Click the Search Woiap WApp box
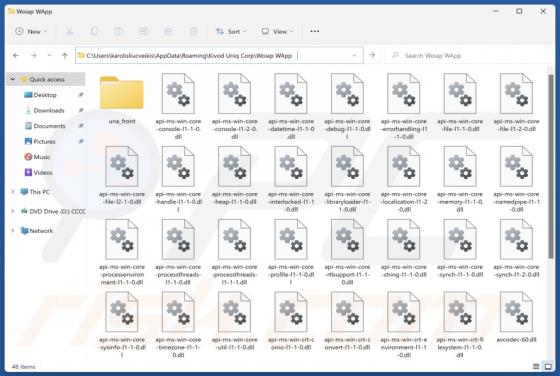The image size is (560, 376). pyautogui.click(x=468, y=55)
